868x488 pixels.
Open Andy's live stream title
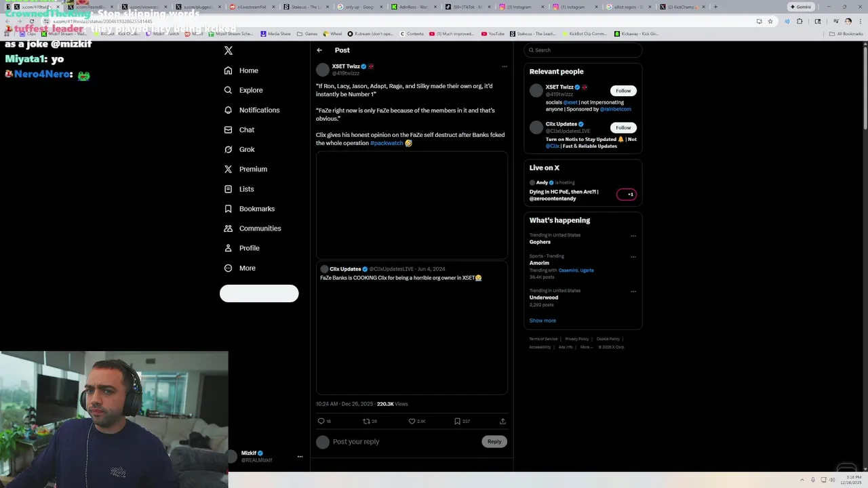click(564, 195)
